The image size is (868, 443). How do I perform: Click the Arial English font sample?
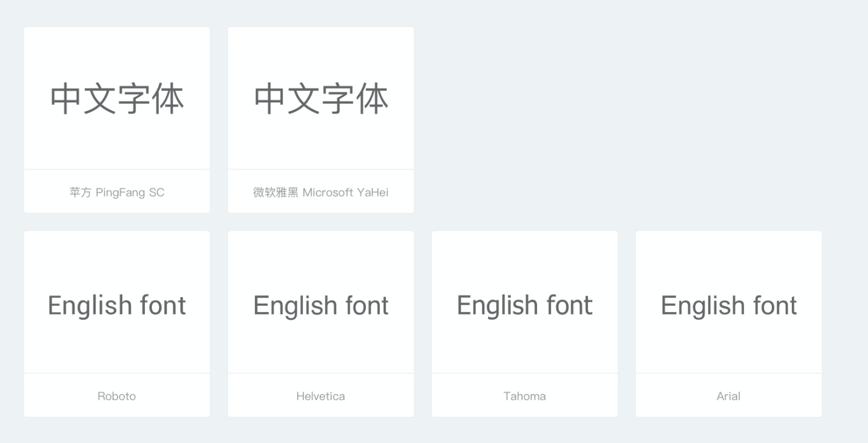tap(729, 305)
